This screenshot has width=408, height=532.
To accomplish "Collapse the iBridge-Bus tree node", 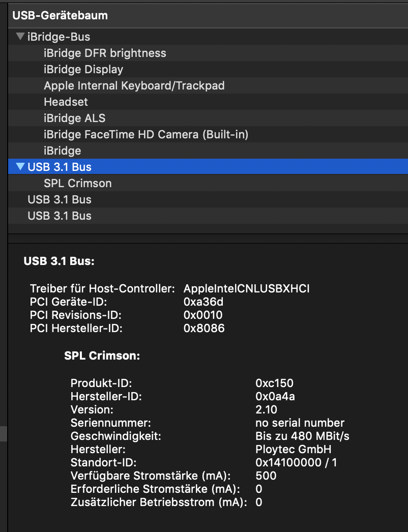I will coord(20,37).
